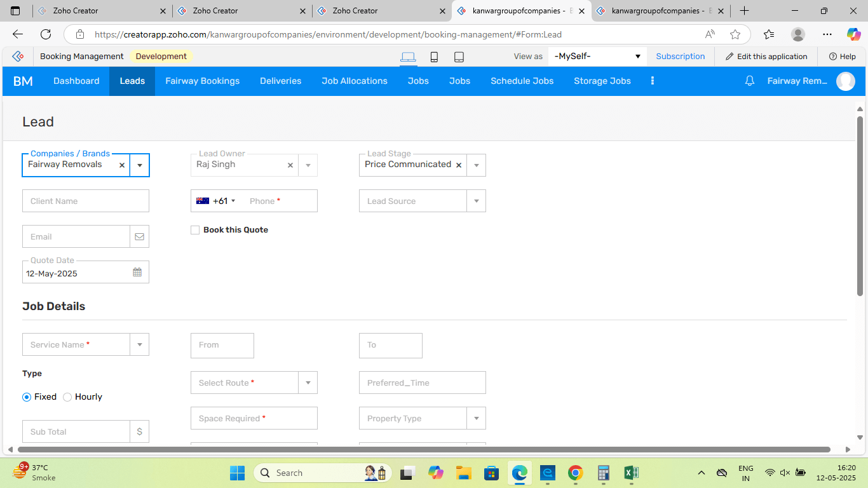Screen dimensions: 868x488
Task: Click the Windows Start button
Action: tap(237, 473)
